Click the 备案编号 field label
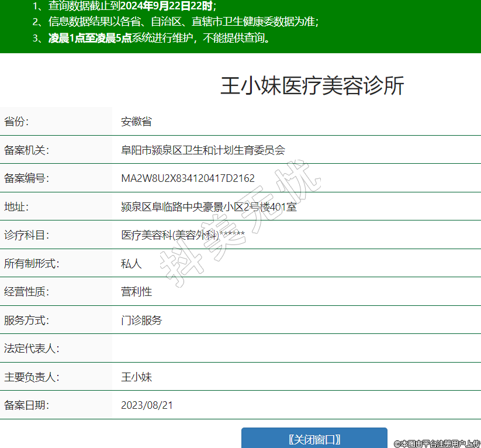Image resolution: width=481 pixels, height=448 pixels. [x=26, y=178]
